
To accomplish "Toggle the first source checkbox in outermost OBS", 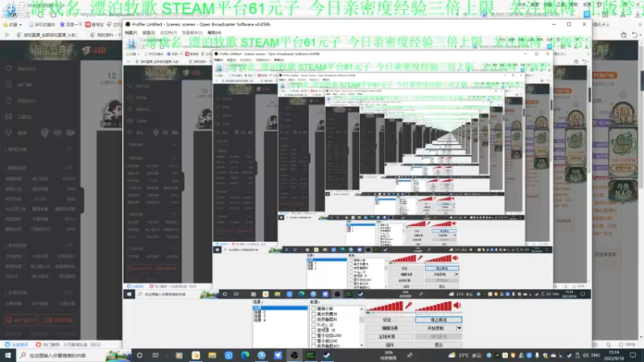I will 314,309.
